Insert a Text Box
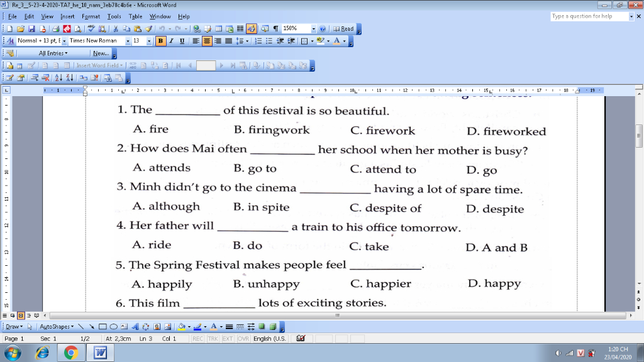Viewport: 644px width, 362px height. point(124,327)
